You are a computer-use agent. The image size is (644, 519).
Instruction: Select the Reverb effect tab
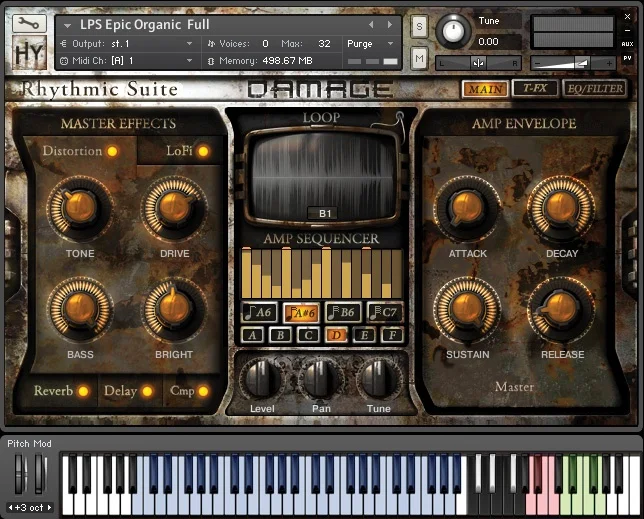coord(53,390)
